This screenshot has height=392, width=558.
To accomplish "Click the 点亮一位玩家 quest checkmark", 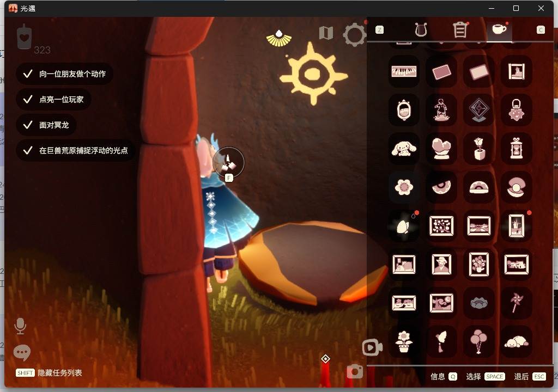I will (x=28, y=100).
